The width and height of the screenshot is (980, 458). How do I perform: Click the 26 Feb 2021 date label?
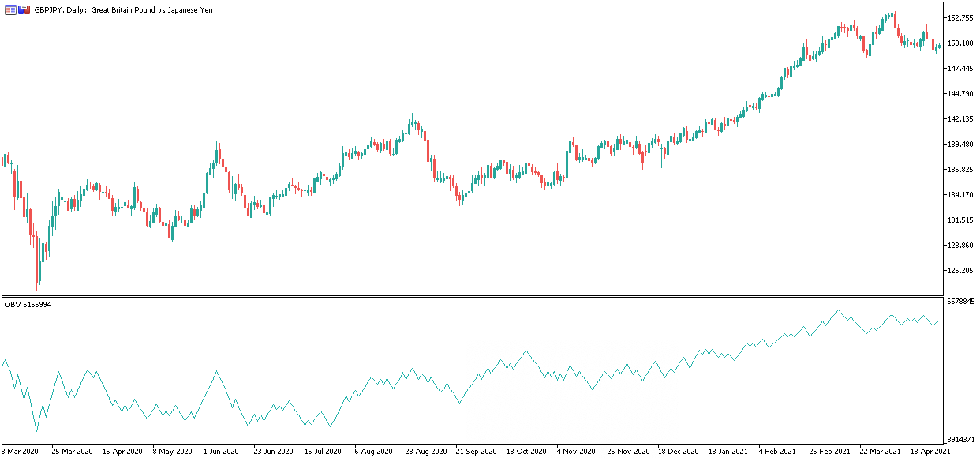coord(829,452)
